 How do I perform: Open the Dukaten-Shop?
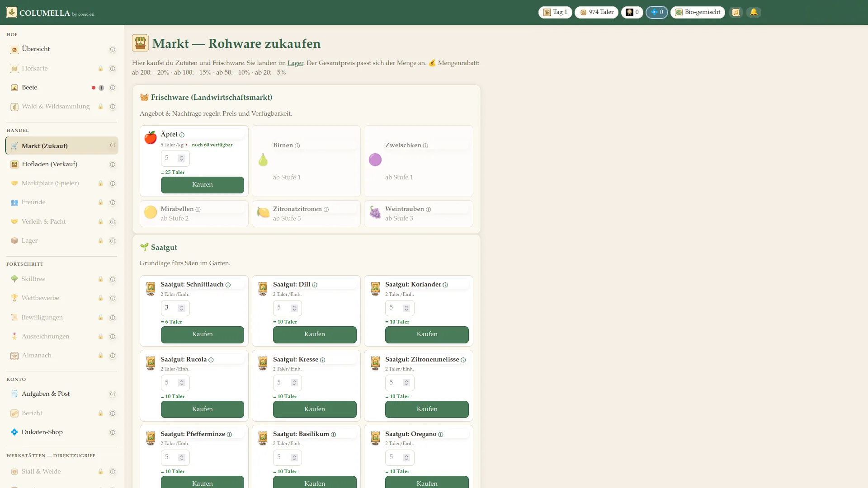point(62,432)
